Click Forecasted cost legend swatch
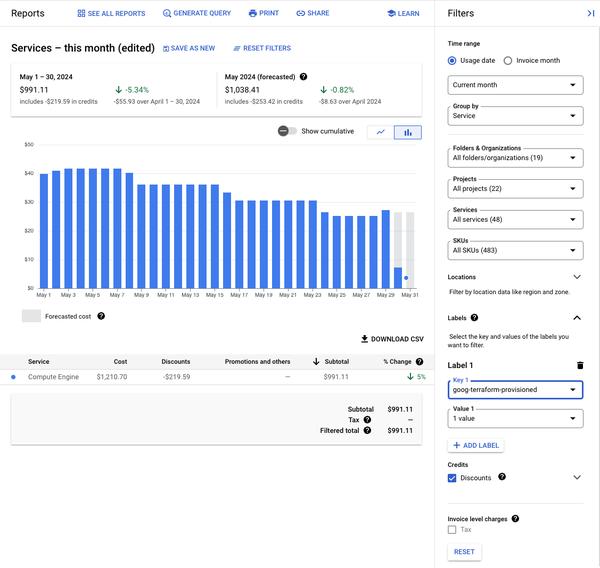 pyautogui.click(x=31, y=316)
